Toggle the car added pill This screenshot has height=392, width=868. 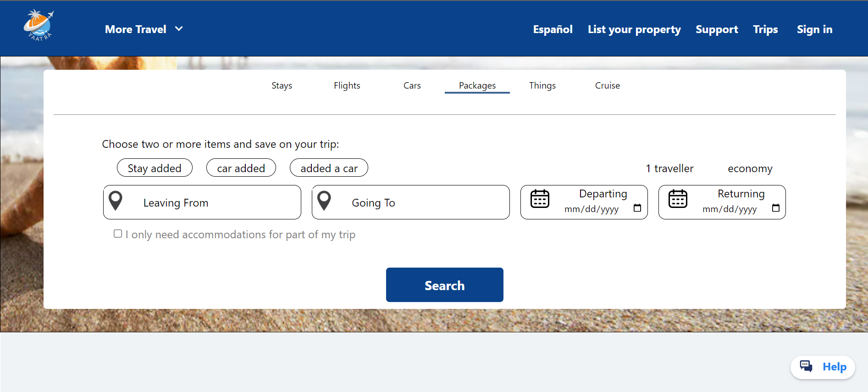tap(241, 168)
